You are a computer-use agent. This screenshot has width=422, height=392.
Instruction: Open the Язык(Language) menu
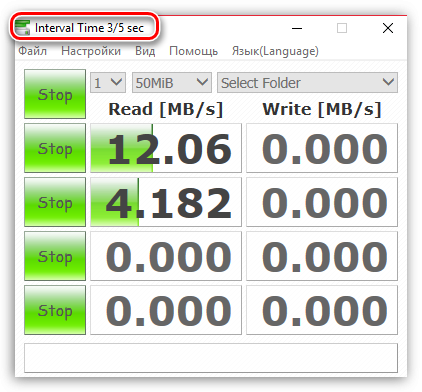coord(275,51)
